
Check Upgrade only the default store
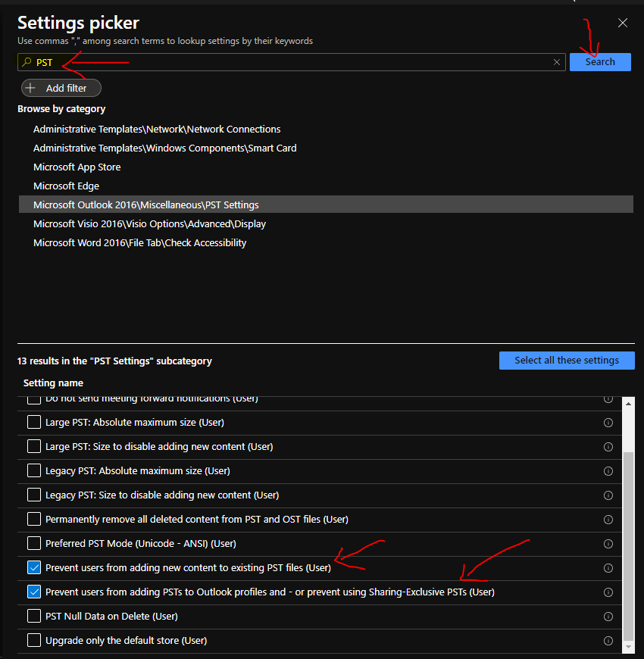[x=34, y=640]
